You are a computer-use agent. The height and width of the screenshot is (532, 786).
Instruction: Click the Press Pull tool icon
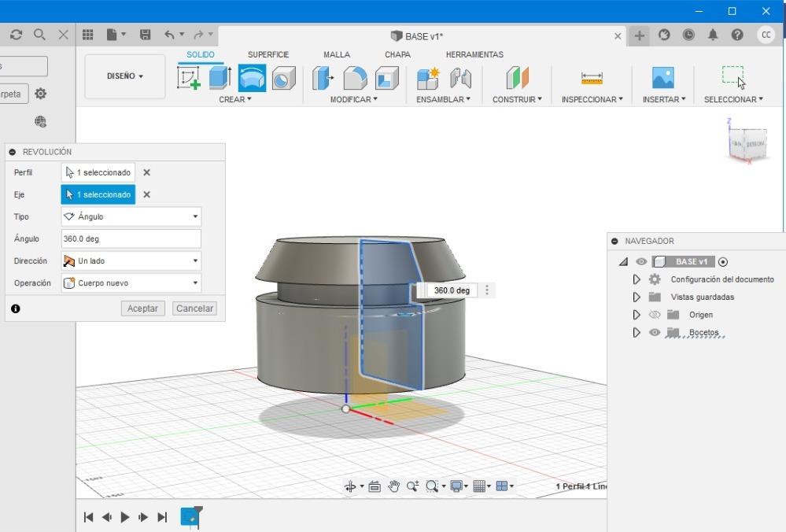point(323,78)
